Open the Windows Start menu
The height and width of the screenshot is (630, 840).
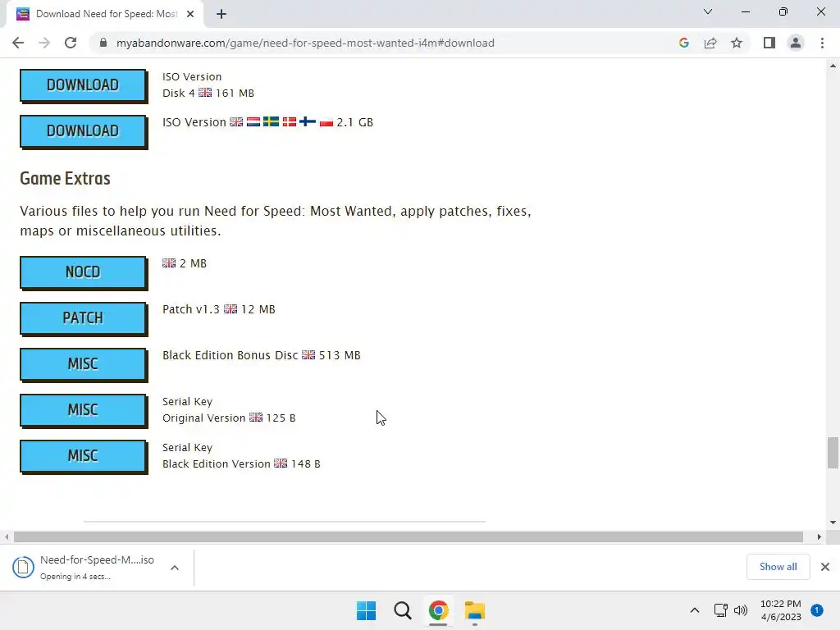pos(367,610)
